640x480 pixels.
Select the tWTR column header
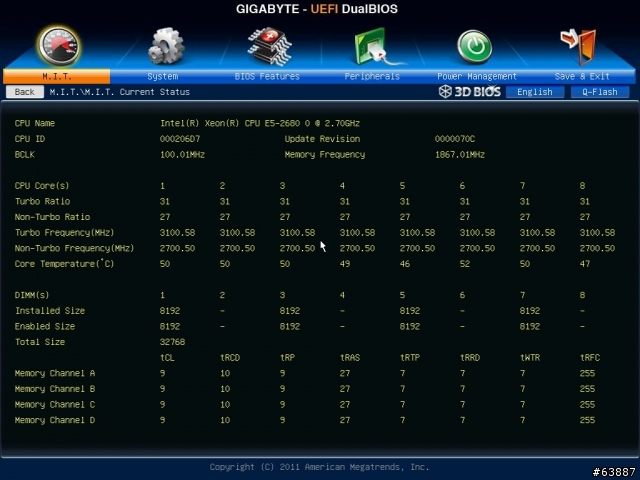[530, 358]
